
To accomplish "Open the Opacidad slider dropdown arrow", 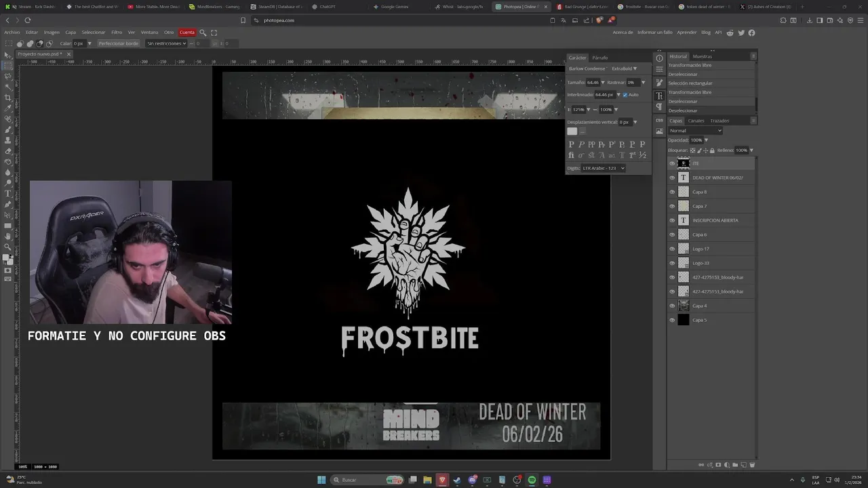I will coord(706,140).
